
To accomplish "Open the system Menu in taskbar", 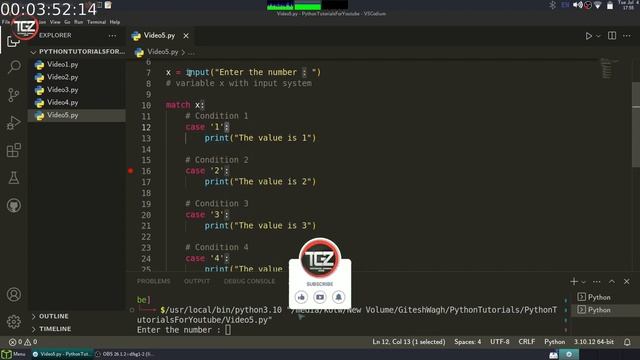I will 14,354.
